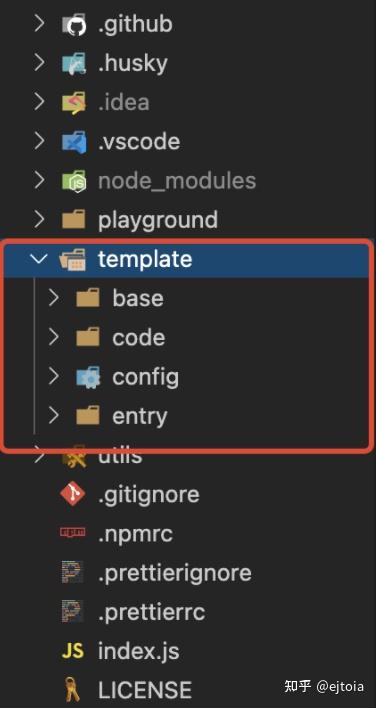The width and height of the screenshot is (376, 708).
Task: Select the node_modules folder label
Action: point(177,181)
